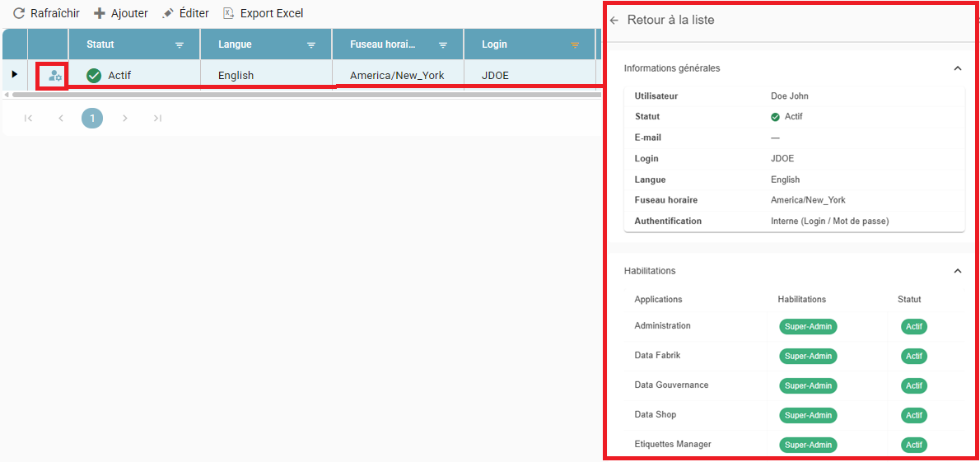Image resolution: width=980 pixels, height=462 pixels.
Task: Click the Éditer pencil icon
Action: pos(167,13)
